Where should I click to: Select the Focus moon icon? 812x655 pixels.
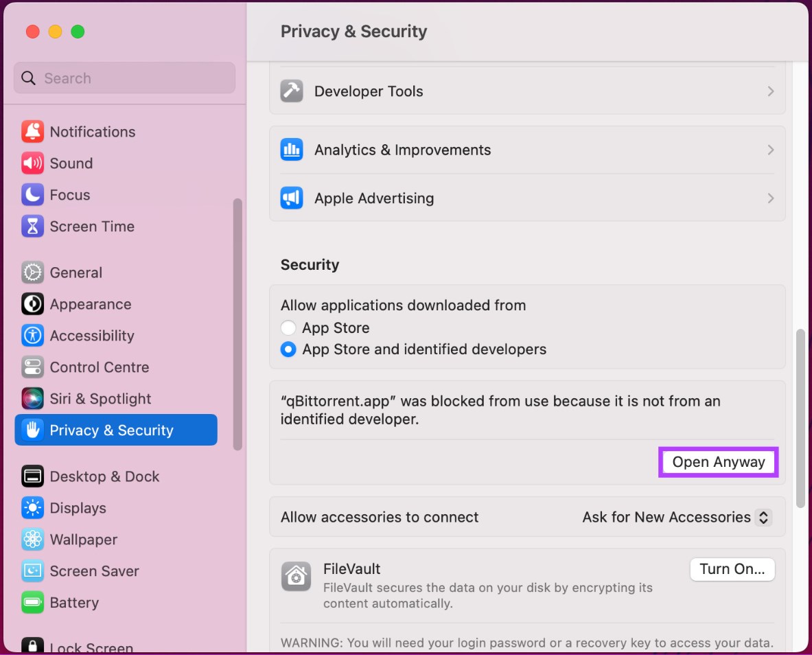[x=32, y=194]
